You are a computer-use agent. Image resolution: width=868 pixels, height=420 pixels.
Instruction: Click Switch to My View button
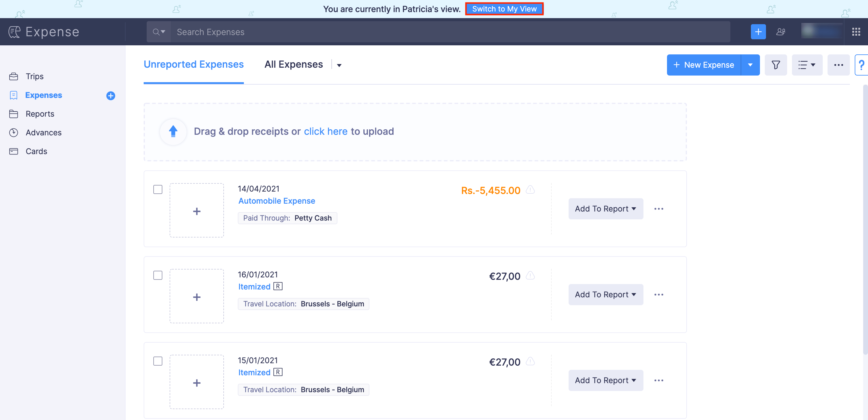504,9
